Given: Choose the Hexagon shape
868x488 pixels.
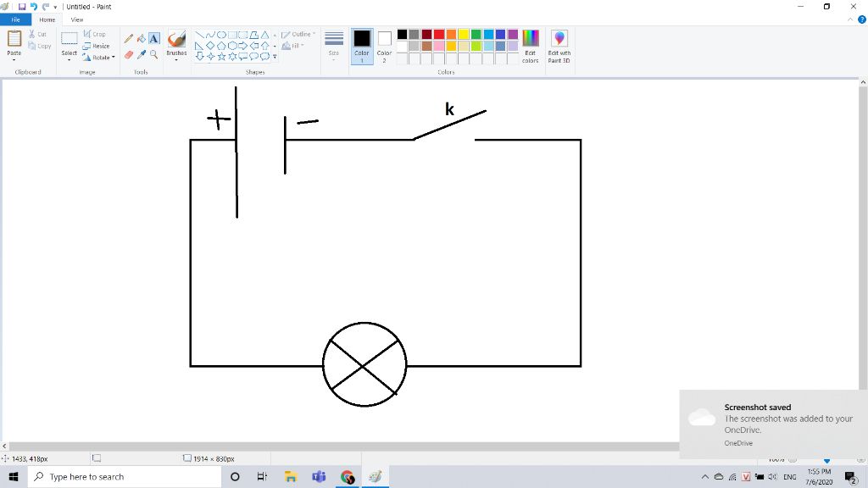Looking at the screenshot, I should [232, 46].
